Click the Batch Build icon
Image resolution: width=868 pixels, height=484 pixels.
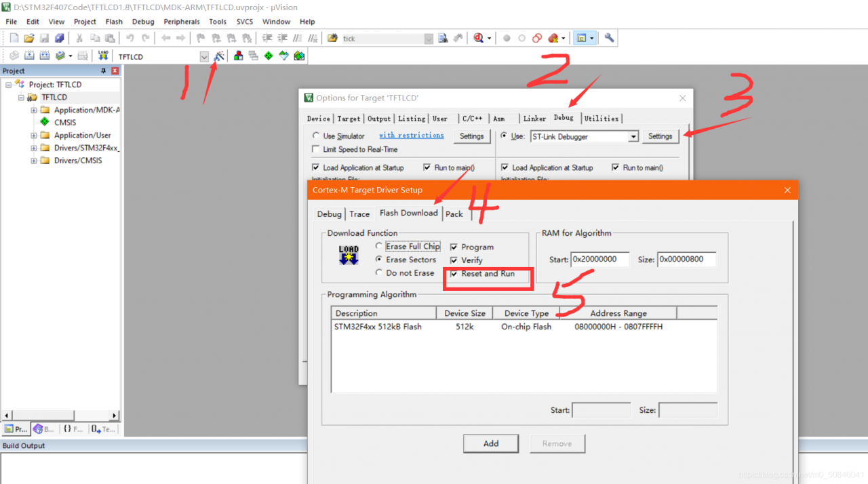coord(60,56)
